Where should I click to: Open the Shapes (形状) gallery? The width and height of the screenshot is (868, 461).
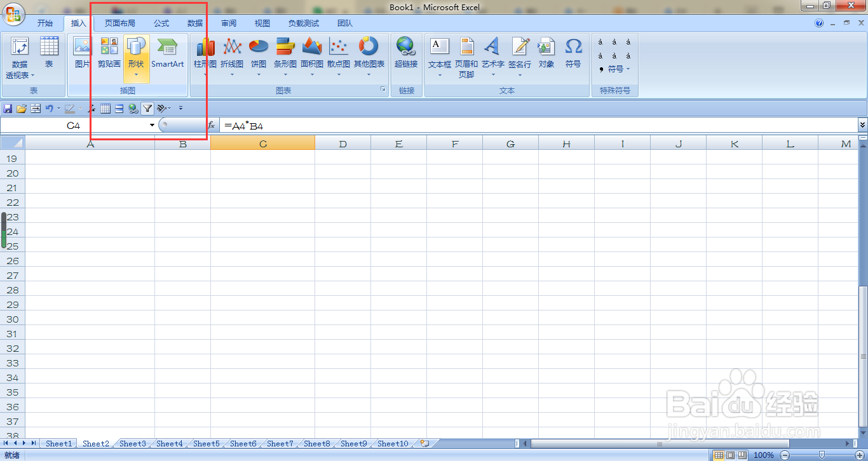coord(136,58)
